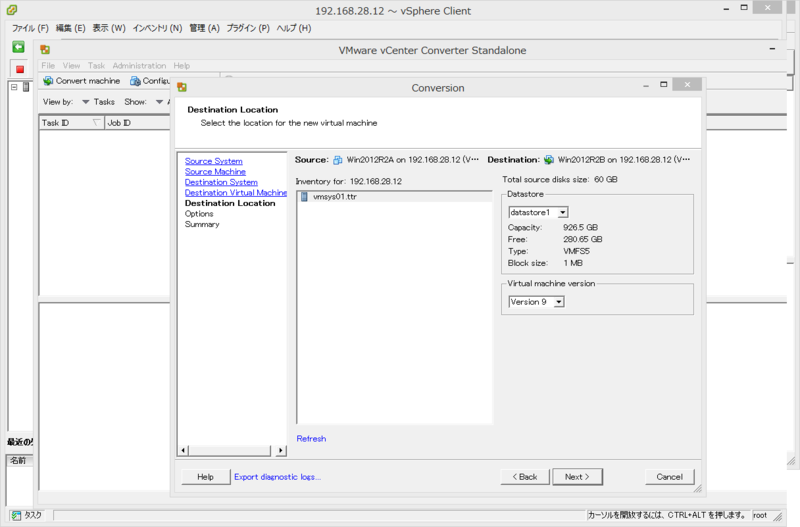Click the vSphere Client title bar logo

tap(12, 10)
